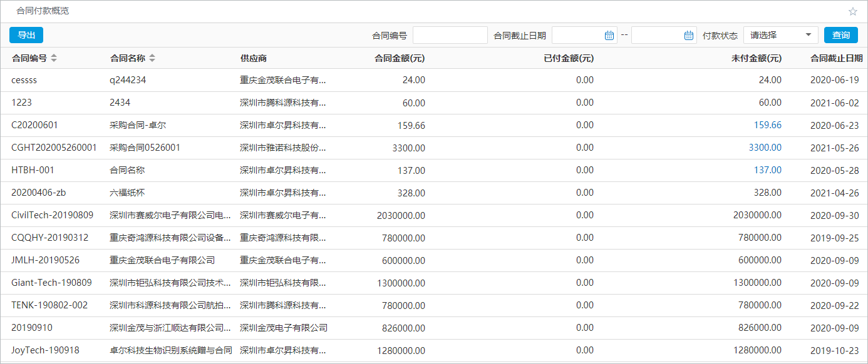Image resolution: width=868 pixels, height=364 pixels.
Task: Sort 合同名称 column descending with the down arrow
Action: coord(153,60)
